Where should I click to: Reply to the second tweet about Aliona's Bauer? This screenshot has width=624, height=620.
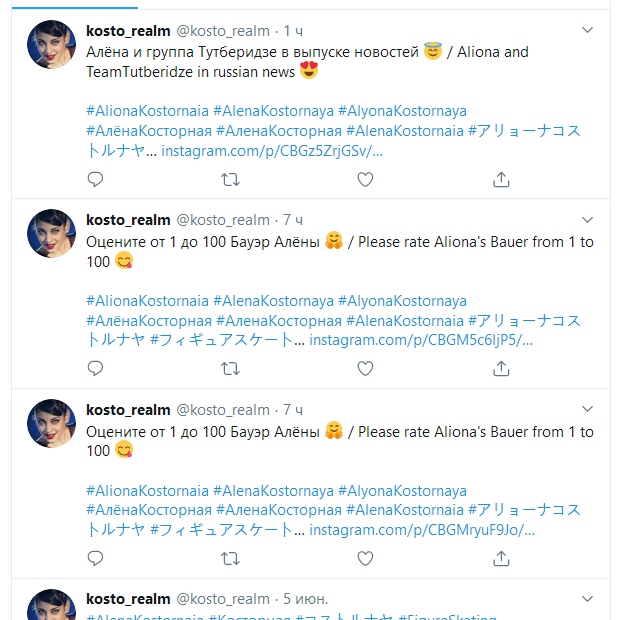95,368
